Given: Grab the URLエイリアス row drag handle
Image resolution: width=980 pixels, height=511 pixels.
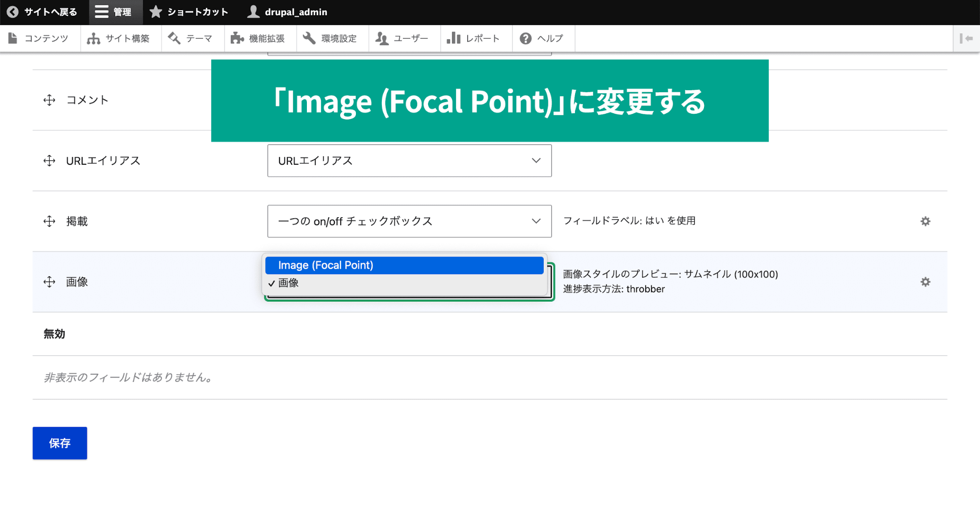Looking at the screenshot, I should pyautogui.click(x=49, y=160).
